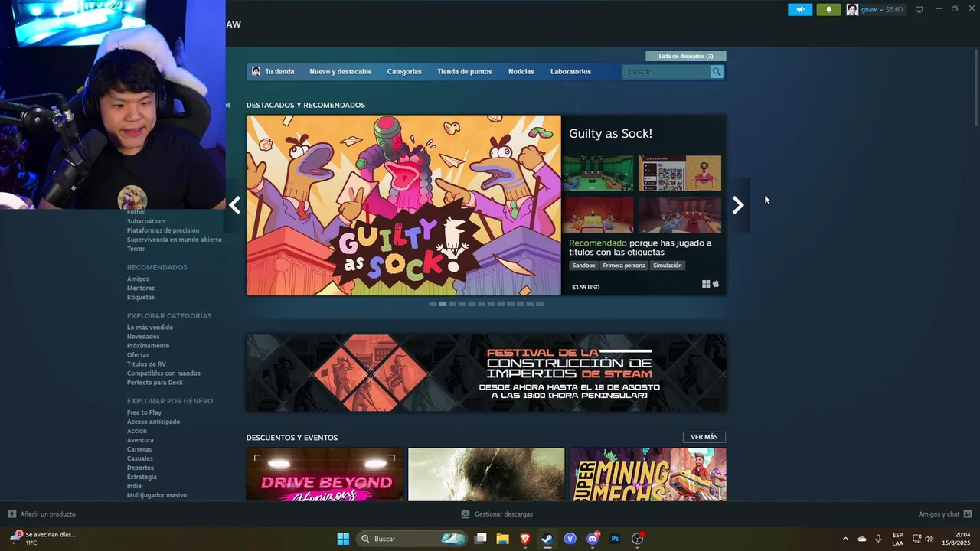980x551 pixels.
Task: Browse Estrategia genre
Action: (x=142, y=477)
